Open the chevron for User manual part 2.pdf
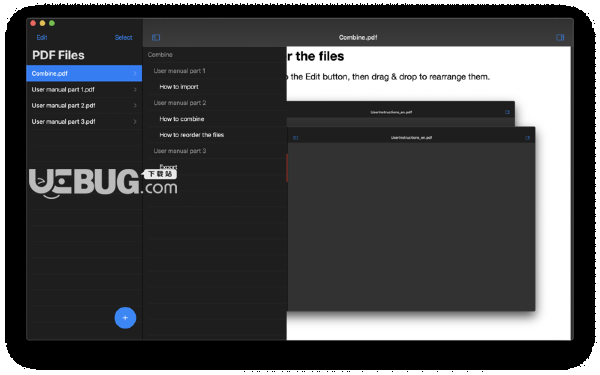This screenshot has width=600, height=375. point(135,105)
